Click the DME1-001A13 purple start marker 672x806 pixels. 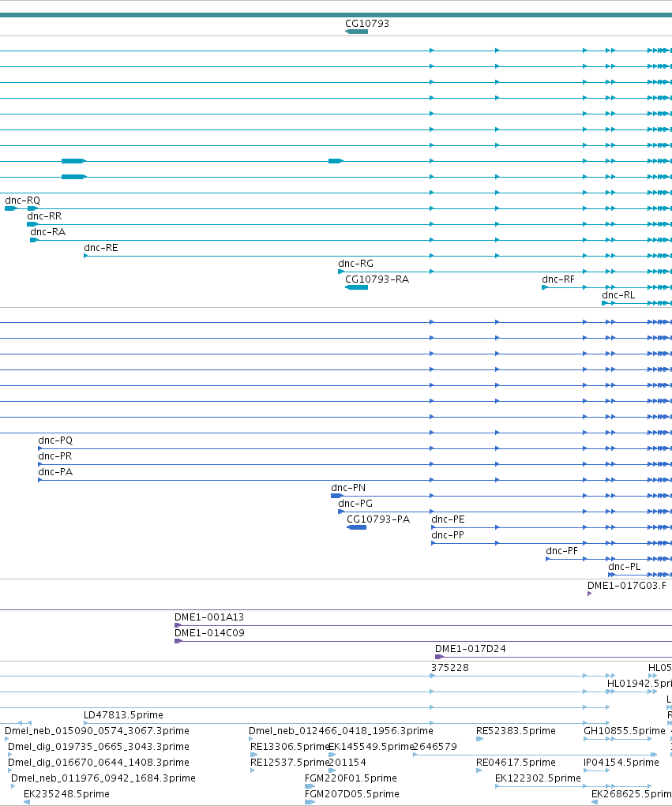[178, 625]
